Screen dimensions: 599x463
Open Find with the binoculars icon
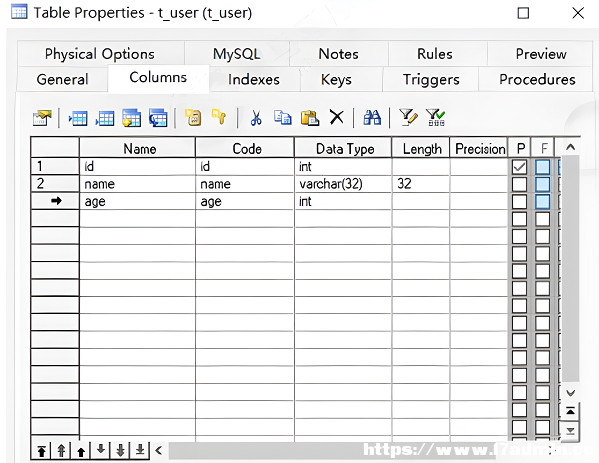[372, 118]
